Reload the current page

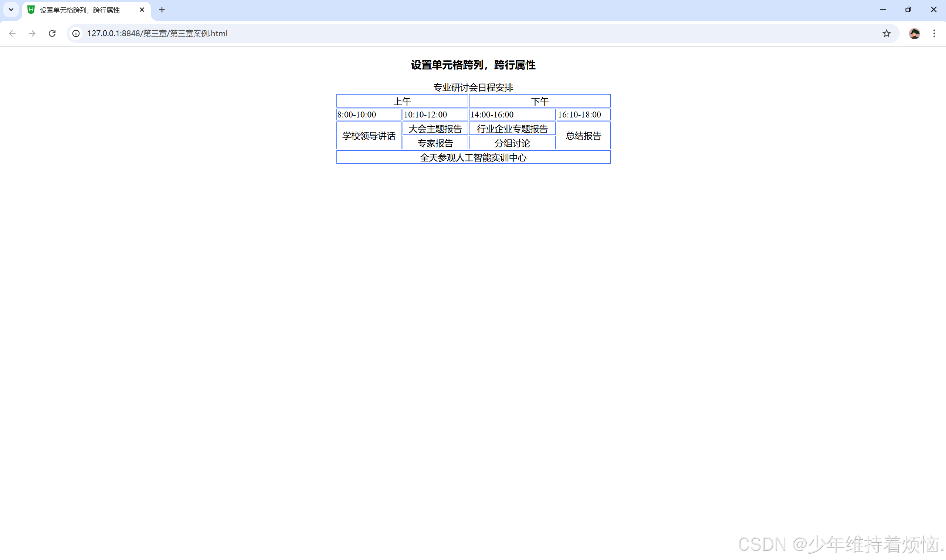pos(52,34)
